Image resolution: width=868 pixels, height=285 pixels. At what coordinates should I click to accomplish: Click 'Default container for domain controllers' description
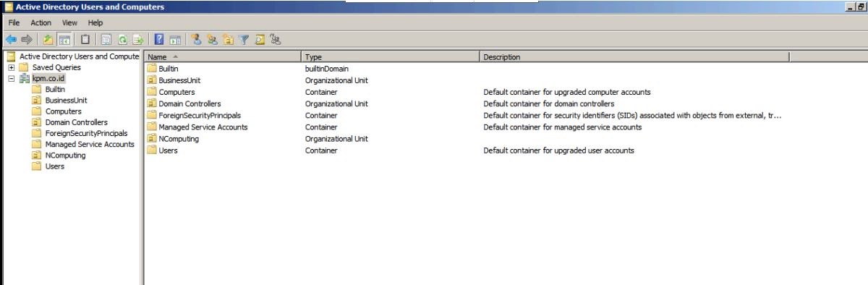click(549, 103)
